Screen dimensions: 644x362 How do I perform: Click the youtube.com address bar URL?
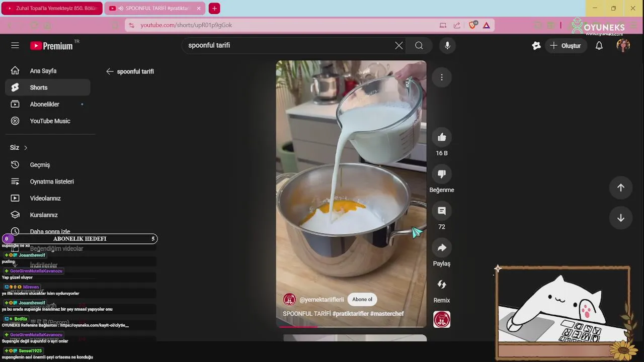pyautogui.click(x=186, y=25)
